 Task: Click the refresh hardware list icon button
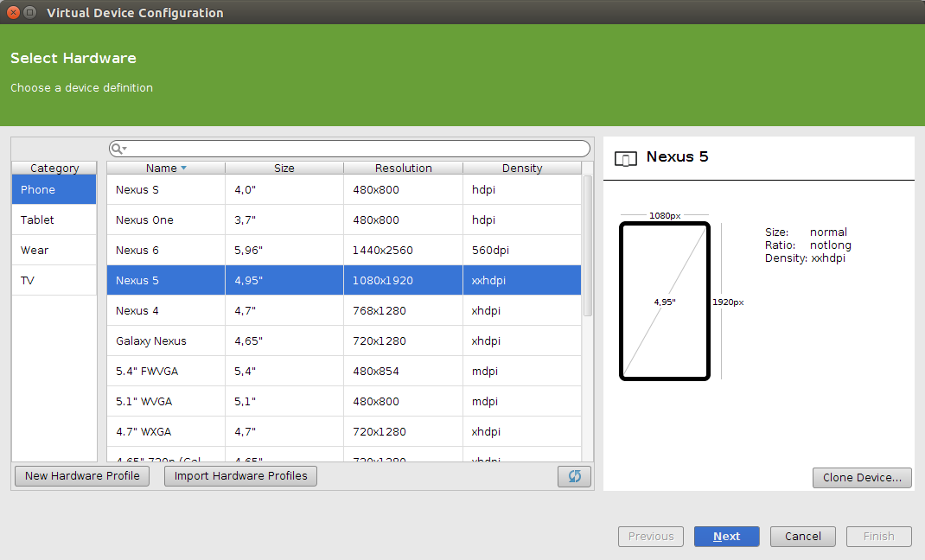(574, 476)
